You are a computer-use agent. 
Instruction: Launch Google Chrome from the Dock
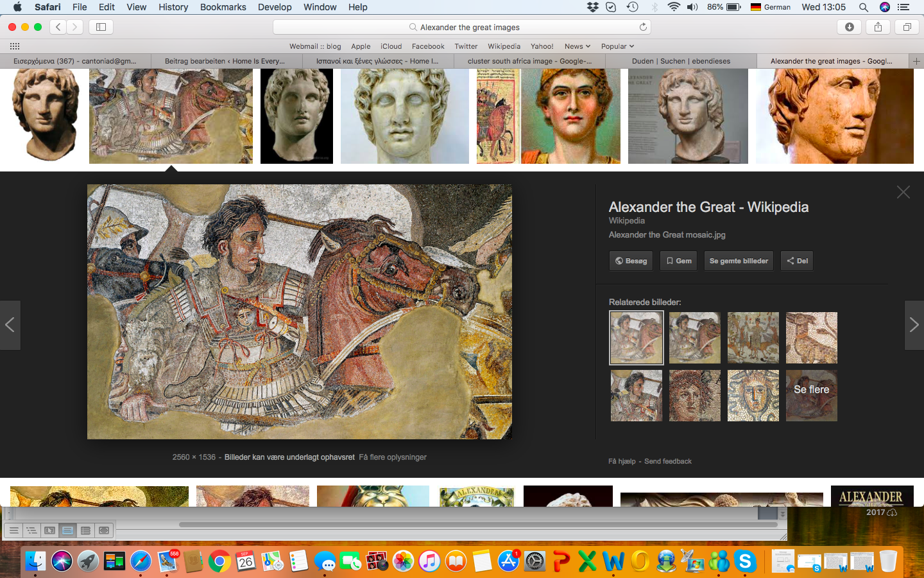coord(219,562)
